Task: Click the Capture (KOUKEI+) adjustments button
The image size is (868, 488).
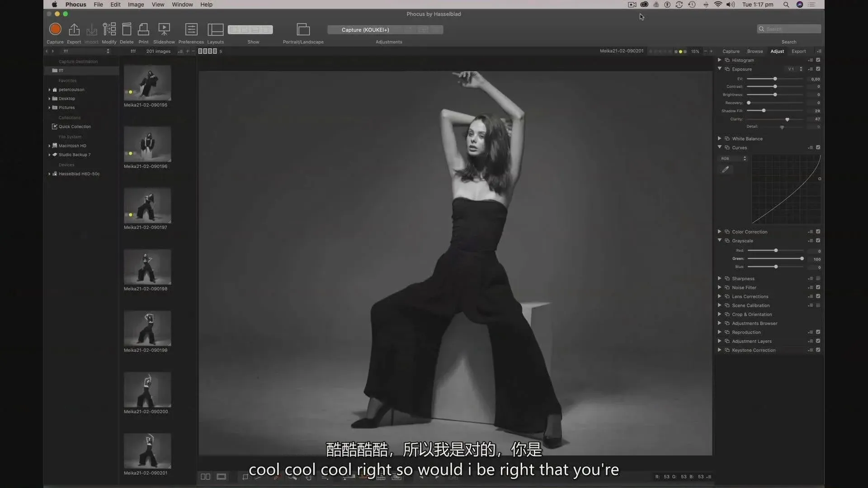Action: 365,30
